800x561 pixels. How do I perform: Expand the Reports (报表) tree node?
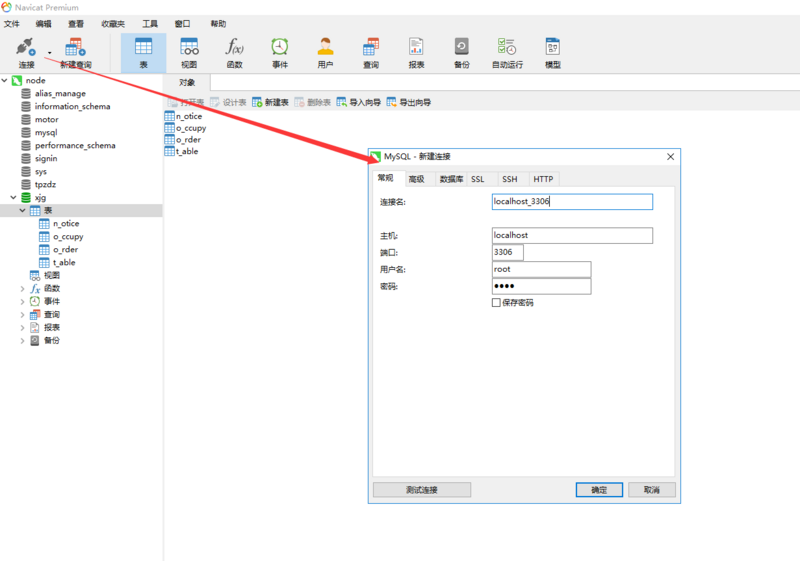click(22, 327)
